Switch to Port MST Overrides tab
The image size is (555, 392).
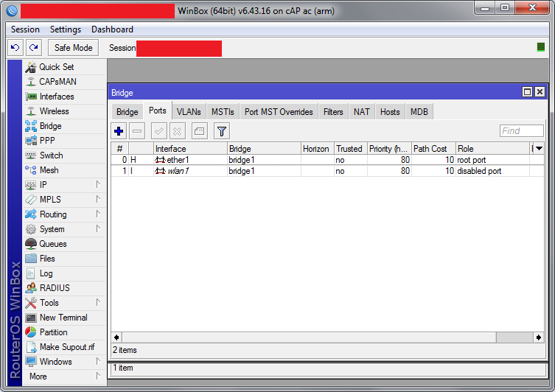coord(279,112)
